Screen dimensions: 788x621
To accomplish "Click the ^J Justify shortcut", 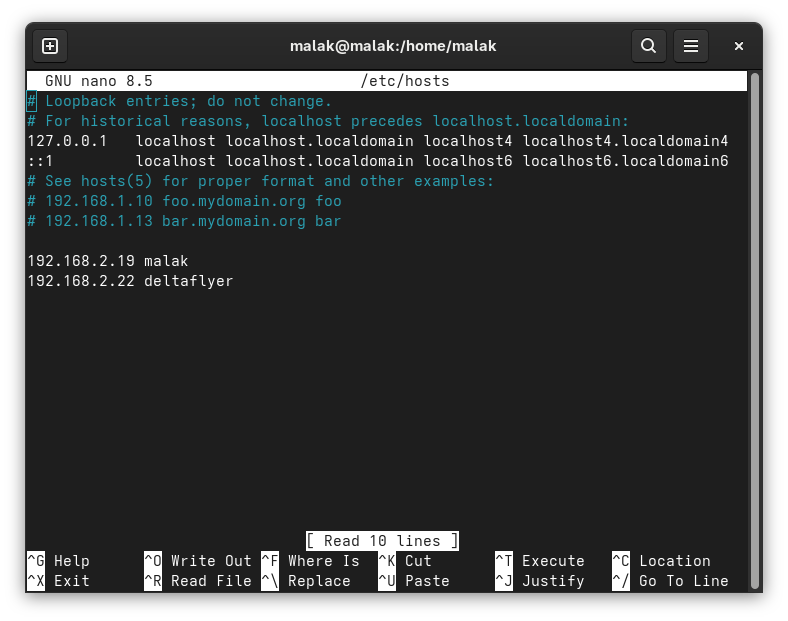I will (540, 581).
